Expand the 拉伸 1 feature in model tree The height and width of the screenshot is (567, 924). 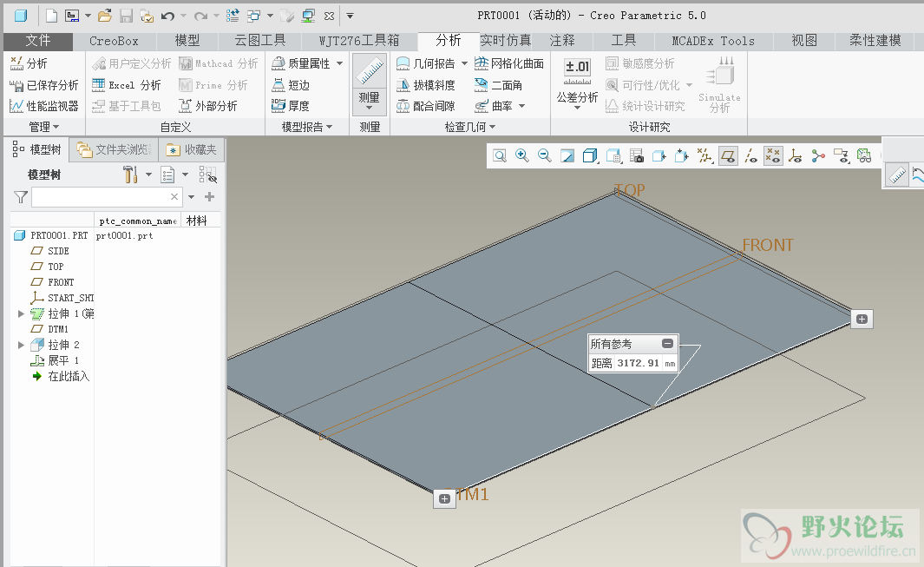[22, 313]
